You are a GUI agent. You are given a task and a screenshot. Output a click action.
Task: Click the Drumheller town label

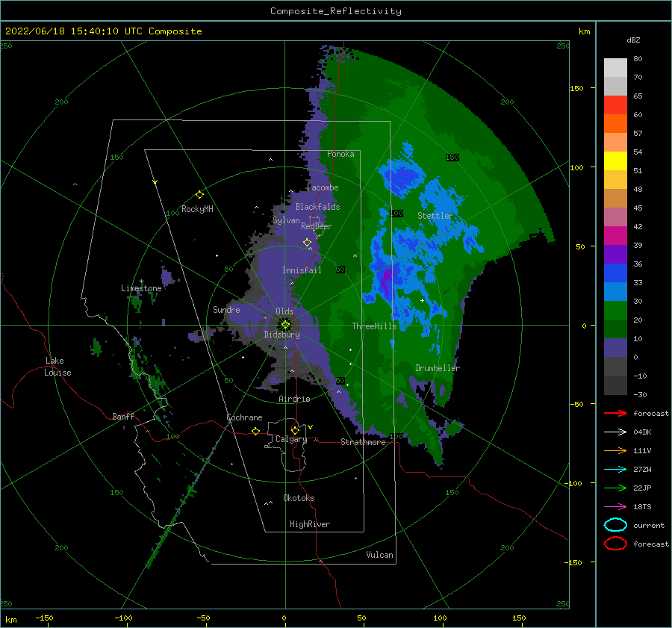click(438, 368)
